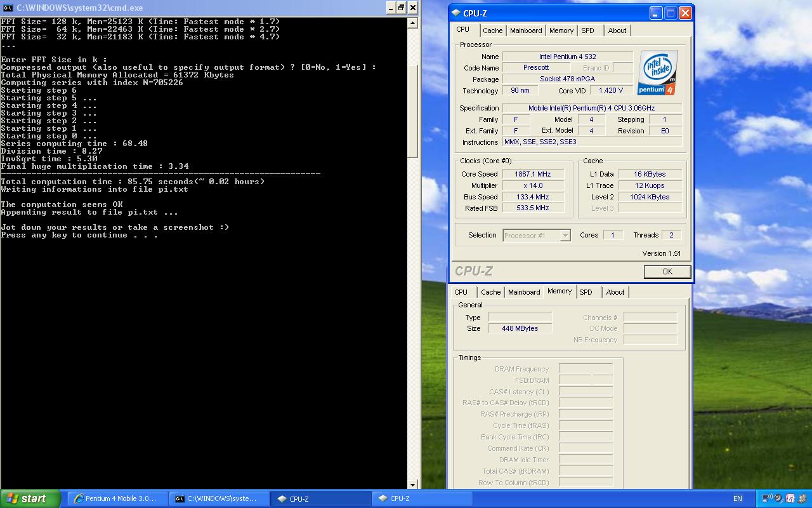Image resolution: width=812 pixels, height=508 pixels.
Task: Click the line "Press any key to continue . . ."
Action: (79, 235)
